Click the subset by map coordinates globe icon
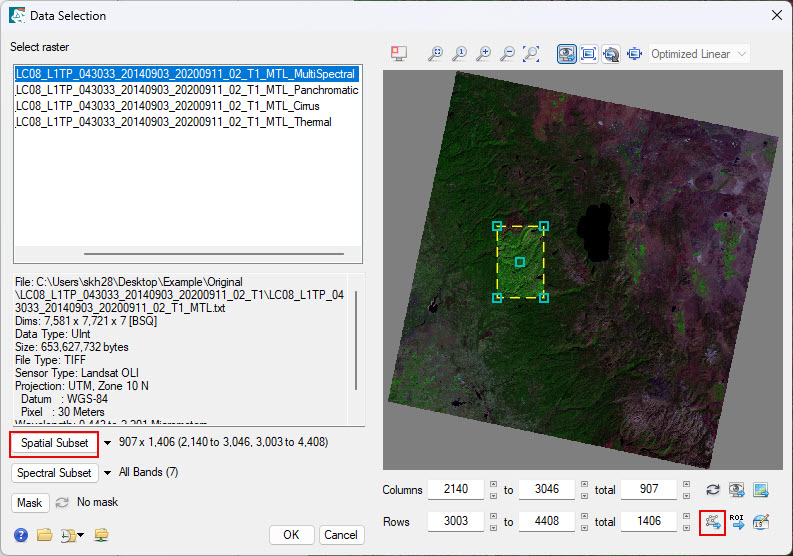This screenshot has width=793, height=556. click(761, 522)
